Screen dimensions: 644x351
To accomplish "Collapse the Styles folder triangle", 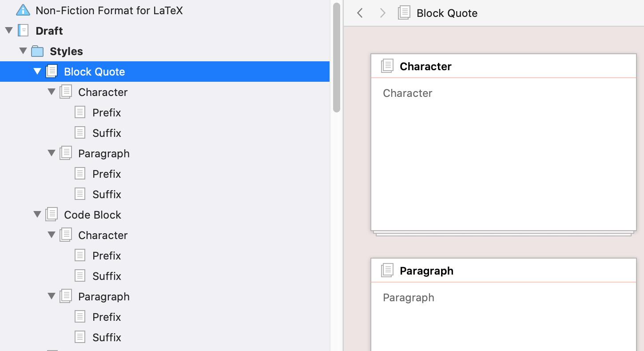I will tap(23, 51).
